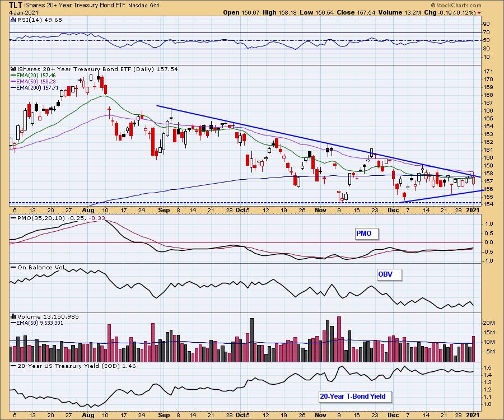This screenshot has height=420, width=504.
Task: Click the 20-Year US Treasury Yield label
Action: click(x=77, y=366)
